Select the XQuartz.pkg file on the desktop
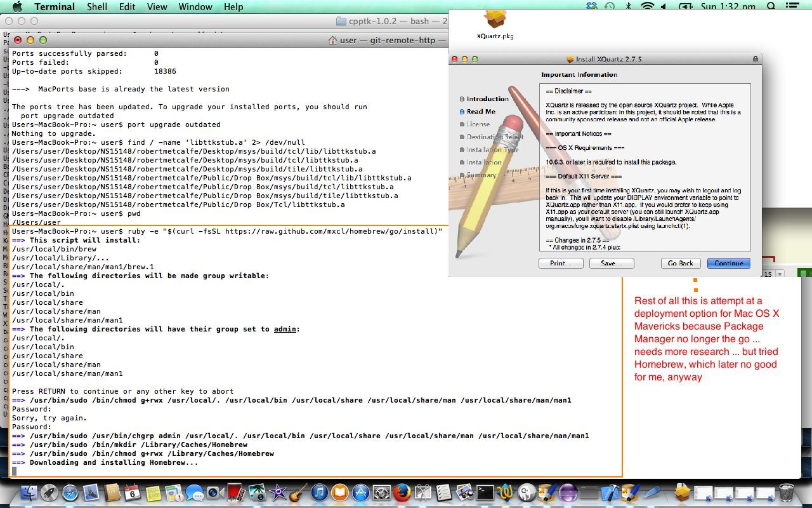Image resolution: width=812 pixels, height=508 pixels. click(495, 25)
